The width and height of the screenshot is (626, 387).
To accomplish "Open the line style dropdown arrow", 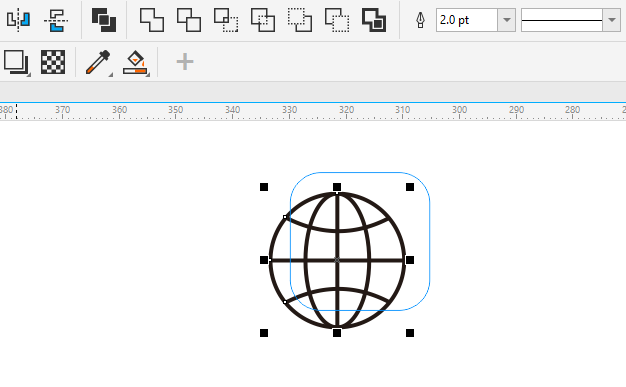I will 612,20.
